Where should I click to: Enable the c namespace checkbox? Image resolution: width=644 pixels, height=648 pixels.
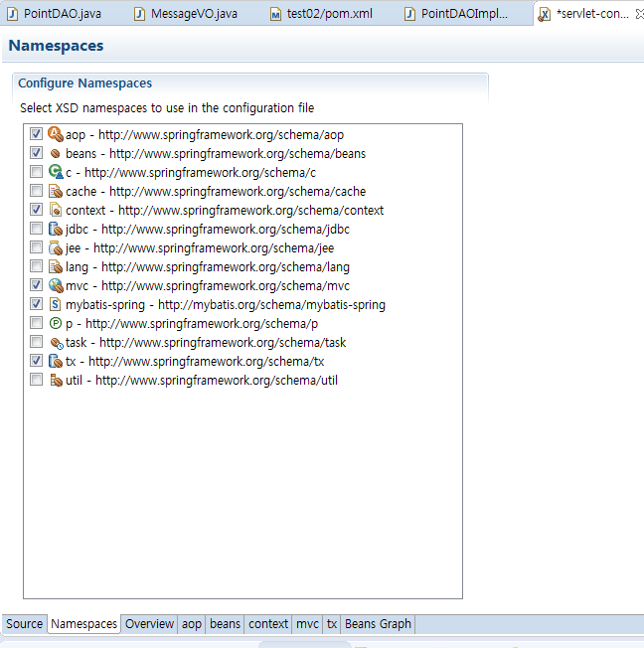click(36, 172)
